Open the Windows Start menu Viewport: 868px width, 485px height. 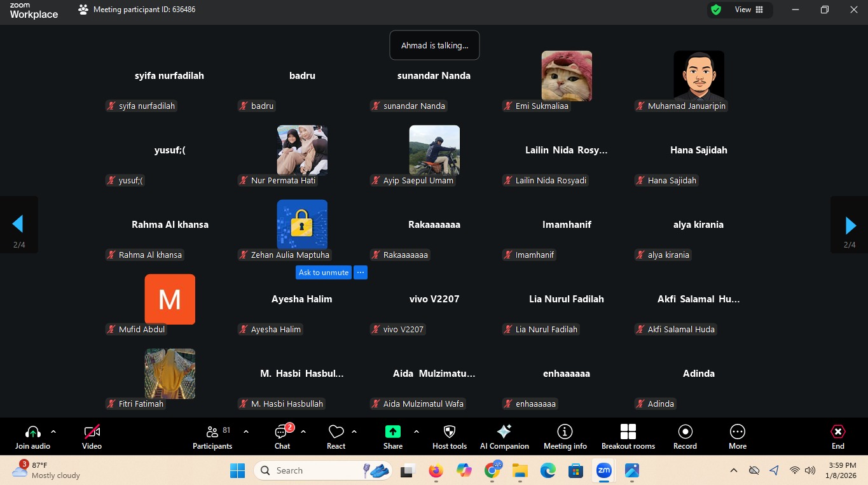point(237,470)
